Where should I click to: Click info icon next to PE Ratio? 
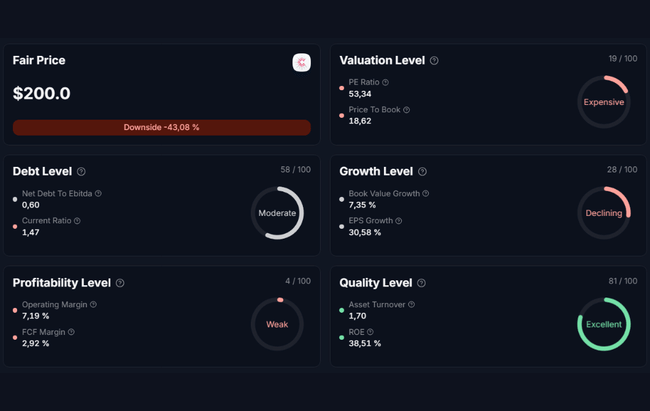(385, 82)
